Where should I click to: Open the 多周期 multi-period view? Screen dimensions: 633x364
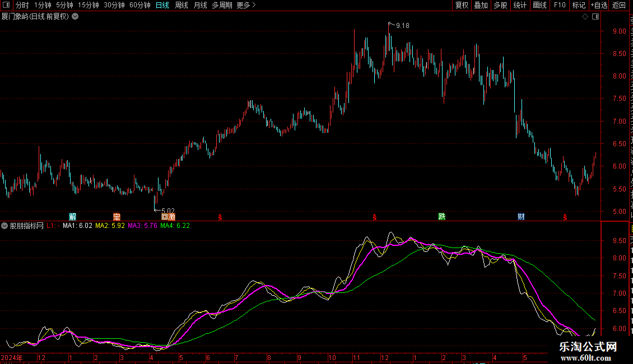click(x=222, y=5)
